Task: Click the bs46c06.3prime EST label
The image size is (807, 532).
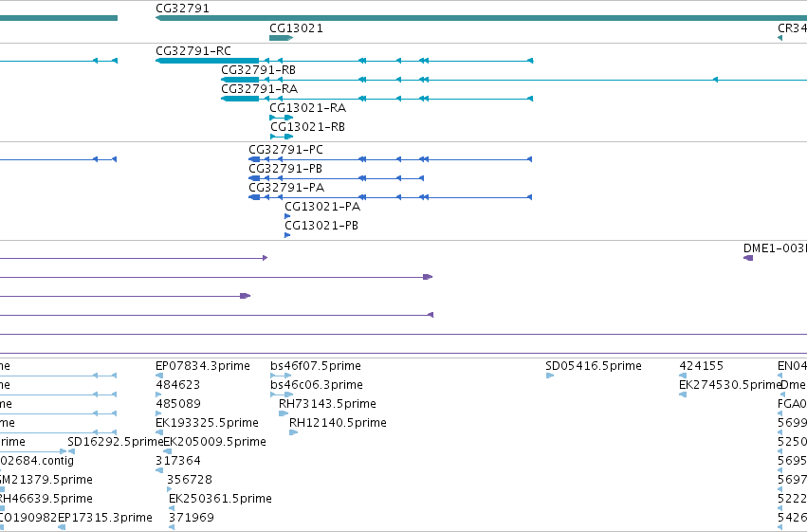Action: click(317, 385)
